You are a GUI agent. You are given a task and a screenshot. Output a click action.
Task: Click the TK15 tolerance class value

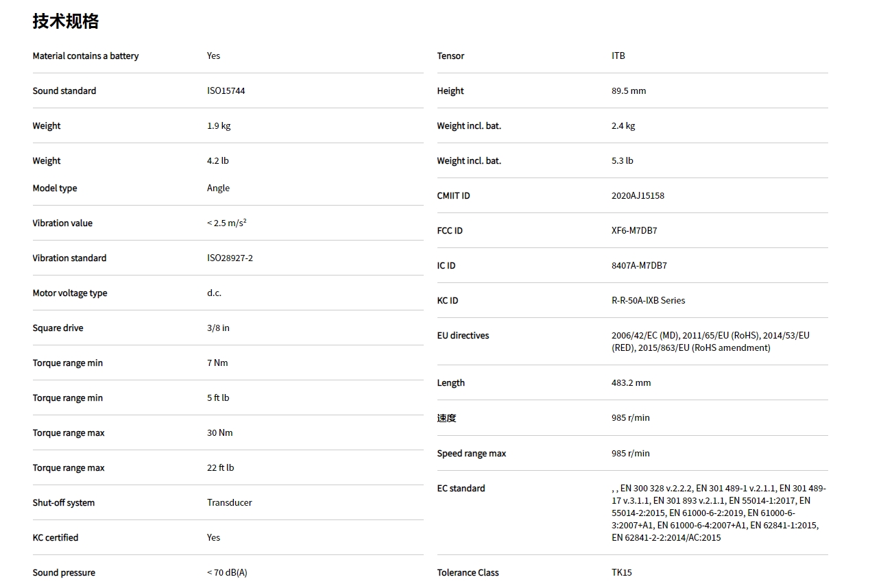[x=621, y=572]
